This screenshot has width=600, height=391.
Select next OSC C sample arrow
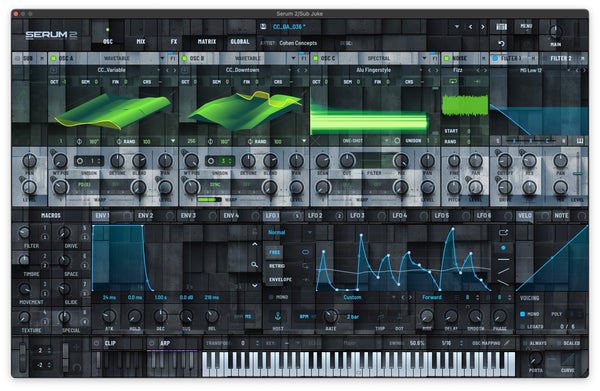(436, 70)
